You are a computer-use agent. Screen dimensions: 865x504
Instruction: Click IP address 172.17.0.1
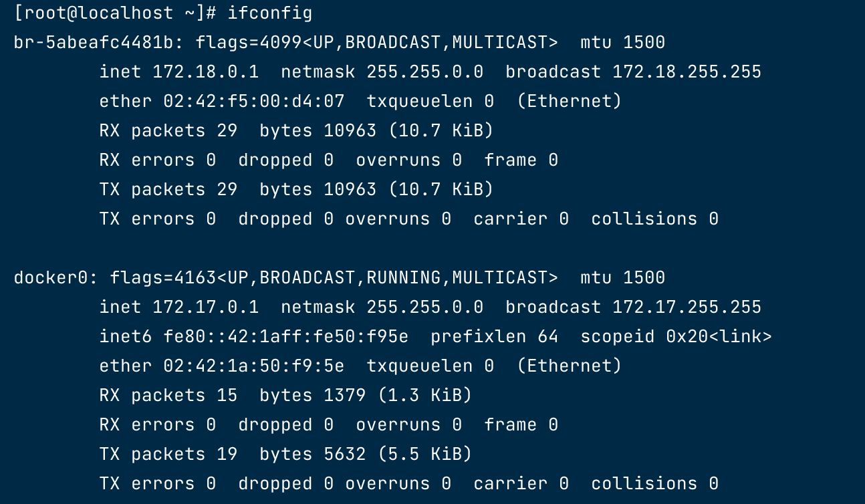(x=206, y=307)
